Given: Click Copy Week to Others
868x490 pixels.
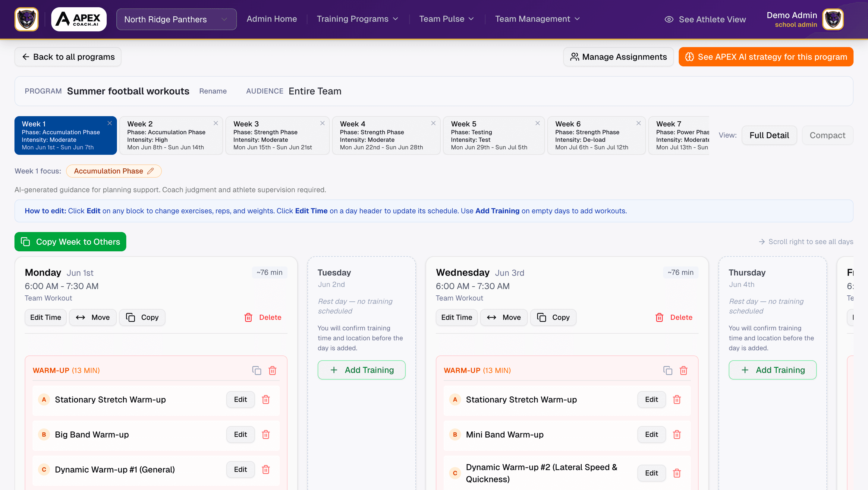Looking at the screenshot, I should (x=70, y=241).
